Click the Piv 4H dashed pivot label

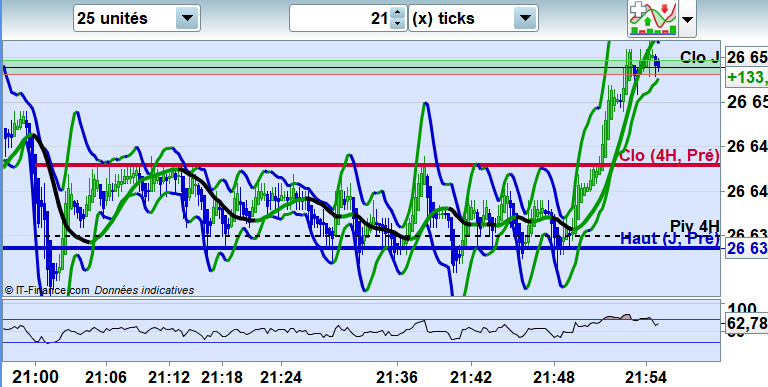pyautogui.click(x=695, y=226)
